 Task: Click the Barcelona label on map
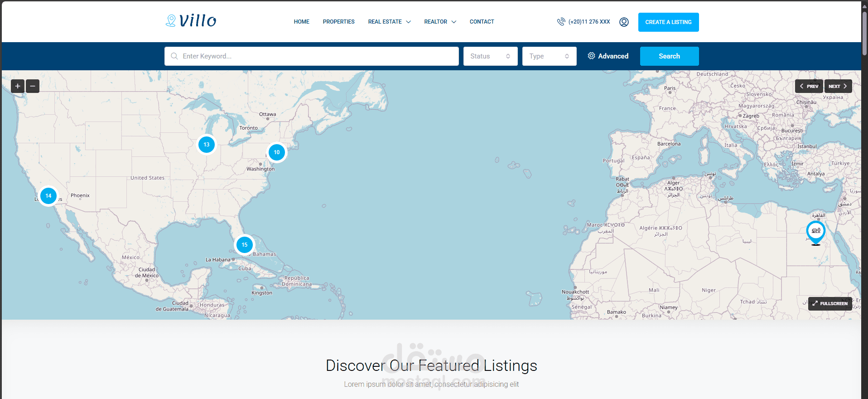point(669,144)
